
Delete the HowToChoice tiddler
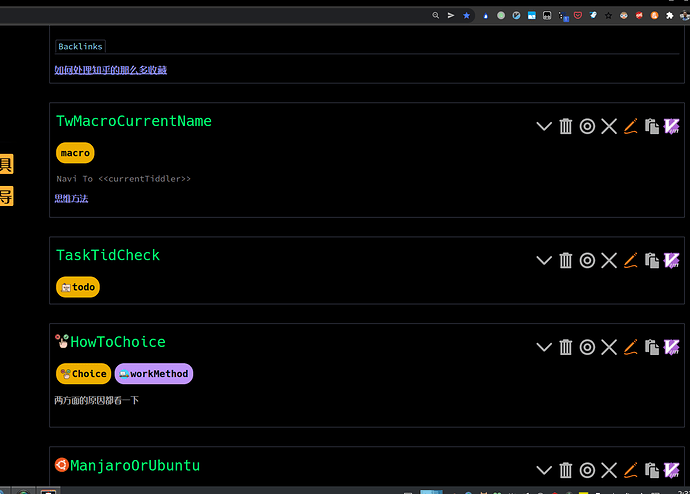[x=565, y=347]
